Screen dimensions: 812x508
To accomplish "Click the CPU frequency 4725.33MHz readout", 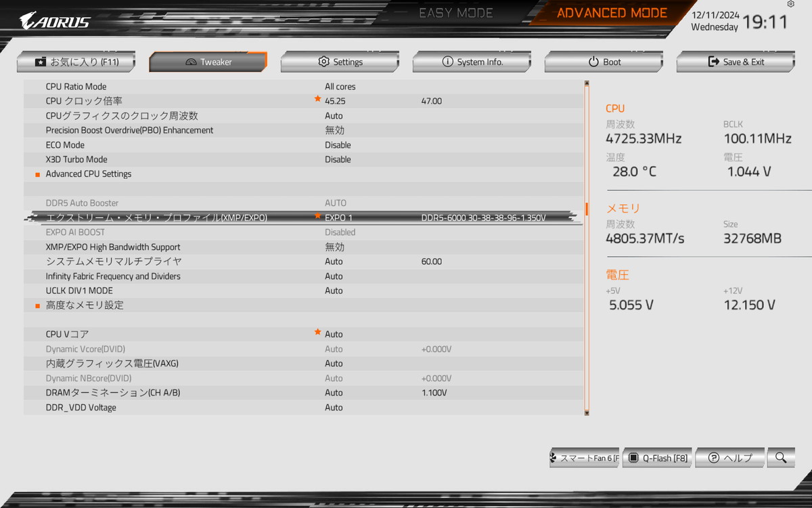I will point(644,139).
